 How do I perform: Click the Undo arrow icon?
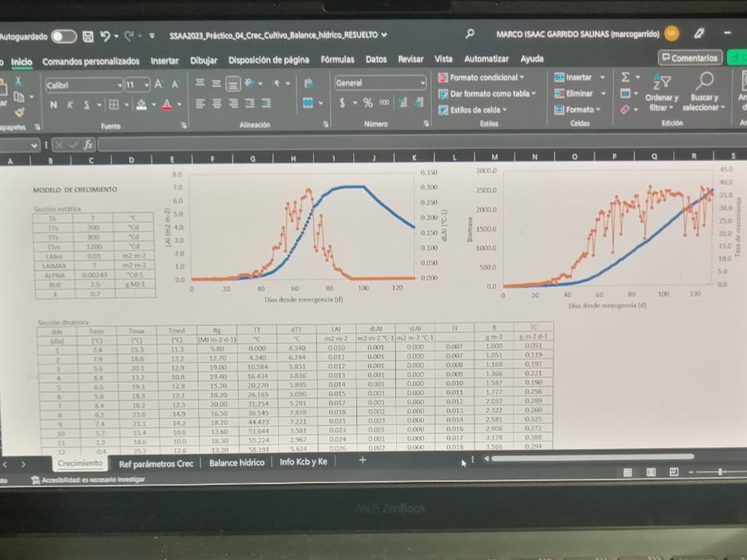[105, 36]
